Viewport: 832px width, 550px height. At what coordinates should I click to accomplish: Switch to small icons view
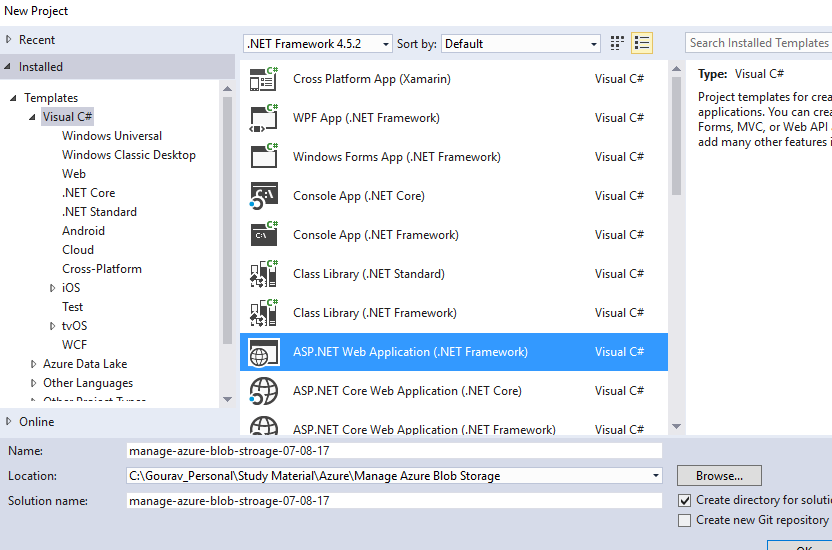[617, 43]
